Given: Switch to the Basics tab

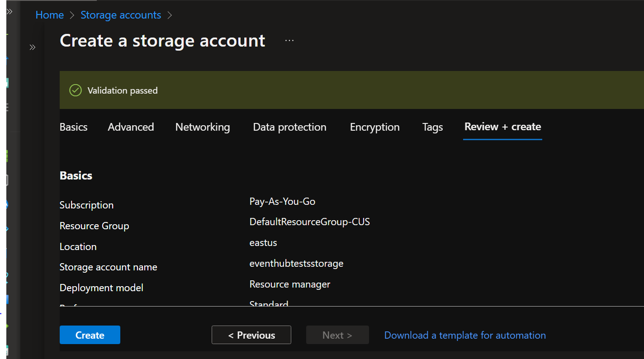Looking at the screenshot, I should click(x=73, y=127).
